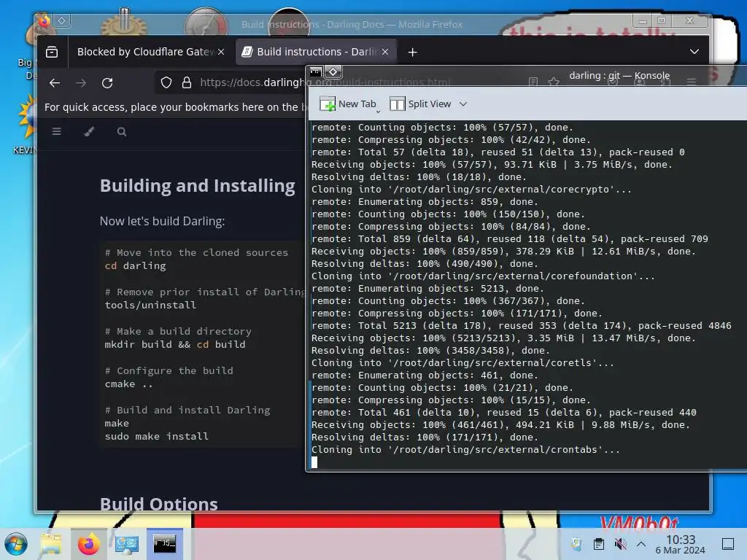Click the 'mkdir build && cd build' line
The height and width of the screenshot is (560, 747).
click(x=175, y=344)
